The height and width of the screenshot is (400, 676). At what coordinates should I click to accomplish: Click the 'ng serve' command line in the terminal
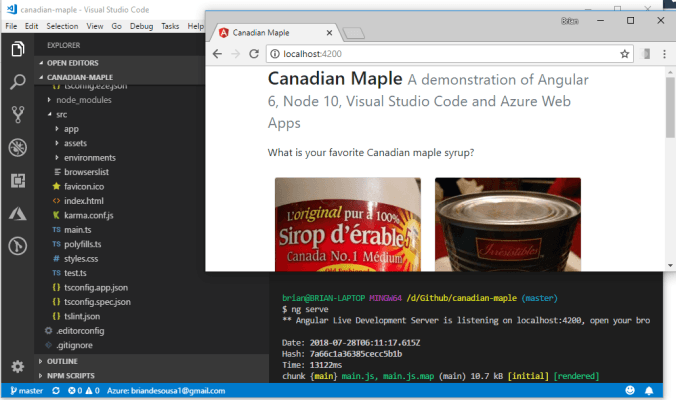click(x=305, y=309)
